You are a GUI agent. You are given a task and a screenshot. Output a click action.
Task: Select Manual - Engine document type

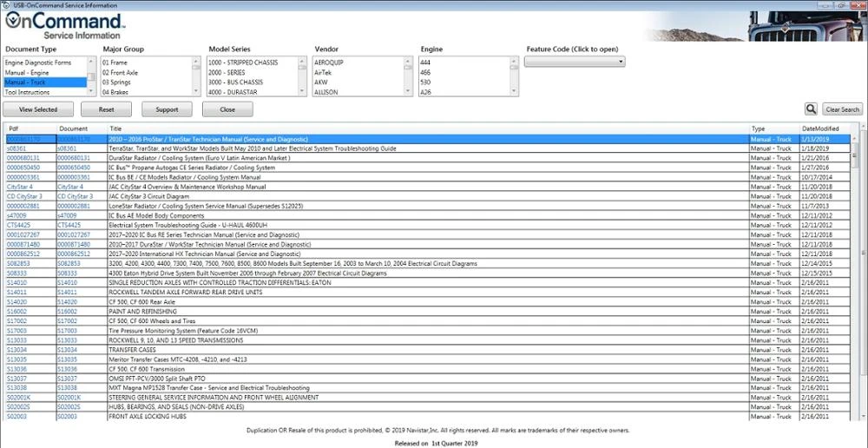tap(27, 73)
